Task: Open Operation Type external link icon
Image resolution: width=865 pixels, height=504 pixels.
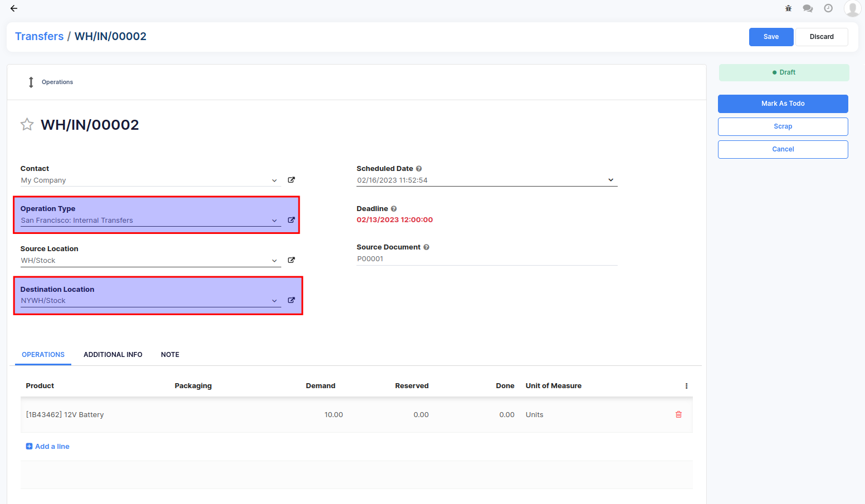Action: point(291,220)
